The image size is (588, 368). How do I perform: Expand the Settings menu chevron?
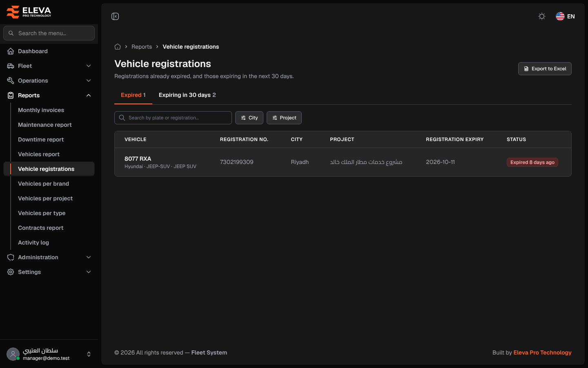click(x=89, y=272)
